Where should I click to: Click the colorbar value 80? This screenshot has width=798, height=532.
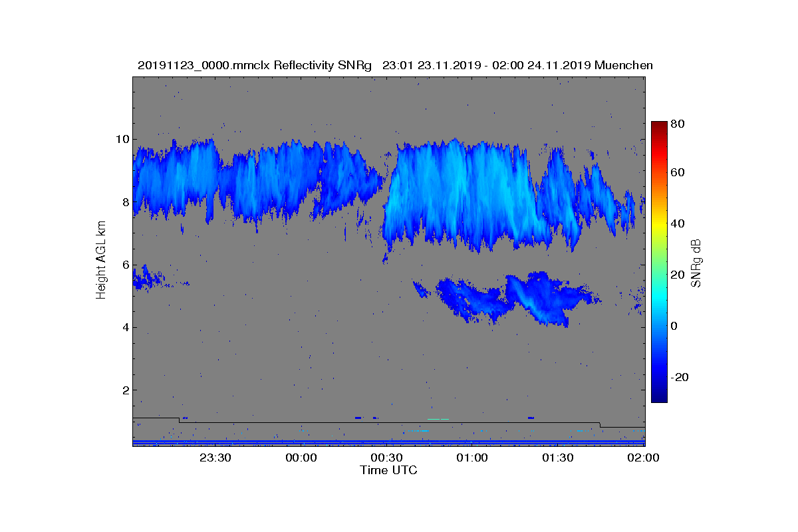[x=679, y=124]
